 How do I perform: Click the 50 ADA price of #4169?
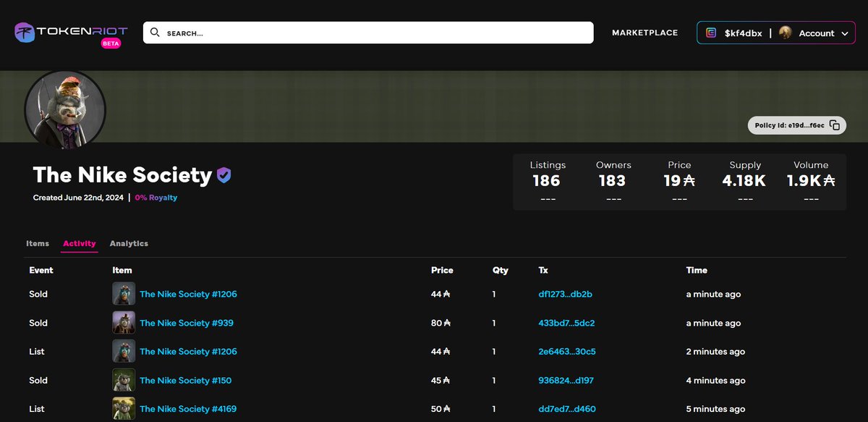441,409
